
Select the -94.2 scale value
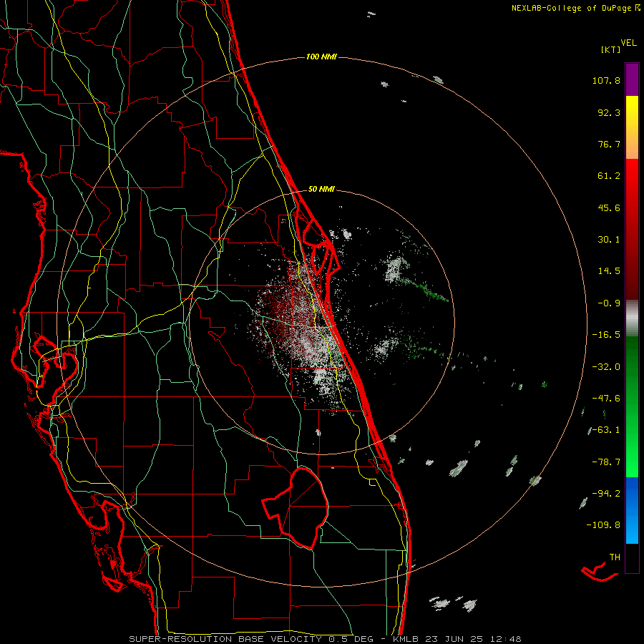(x=606, y=494)
